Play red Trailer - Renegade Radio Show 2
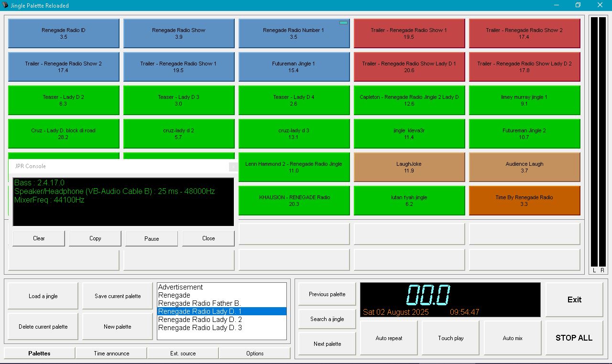This screenshot has width=612, height=364. click(525, 33)
